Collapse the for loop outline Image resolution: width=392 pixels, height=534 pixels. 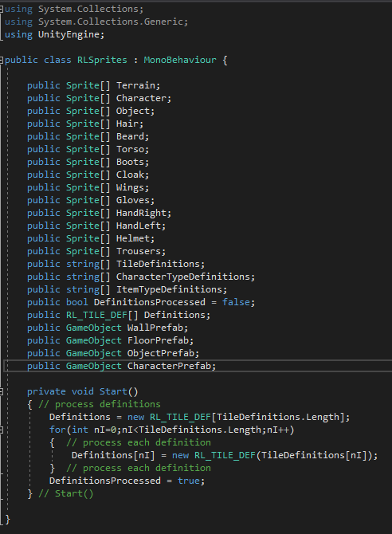click(x=2, y=430)
